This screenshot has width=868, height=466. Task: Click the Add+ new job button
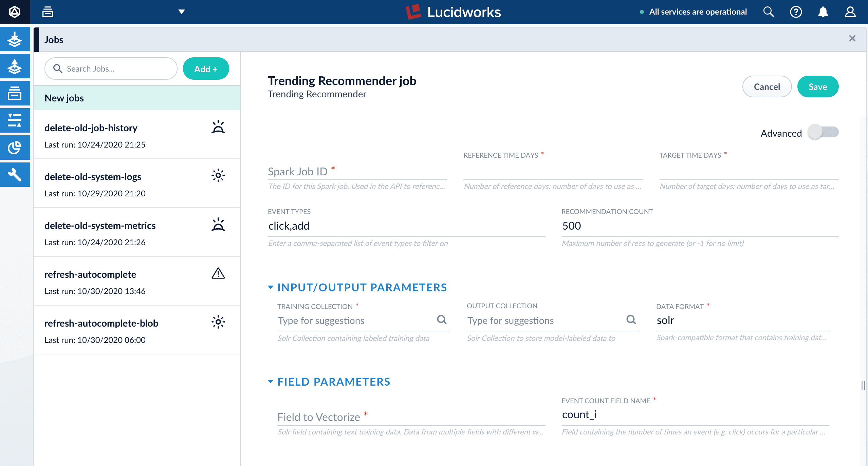coord(205,68)
